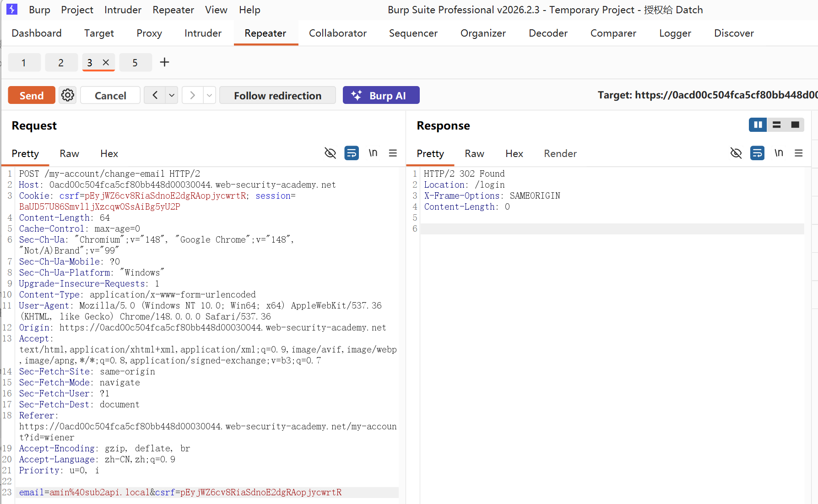Toggle hide non-printable chars in Response

point(736,153)
